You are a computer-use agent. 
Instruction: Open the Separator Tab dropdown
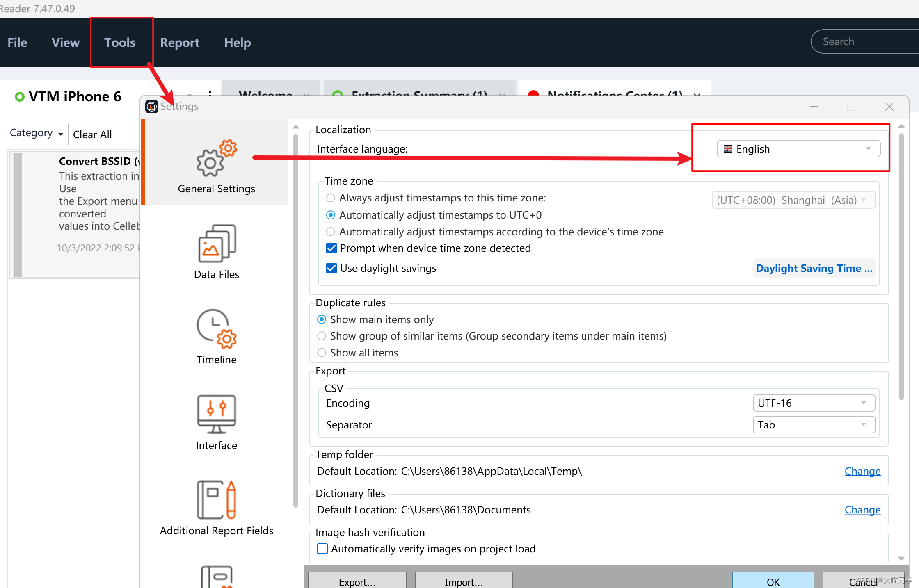click(x=814, y=425)
